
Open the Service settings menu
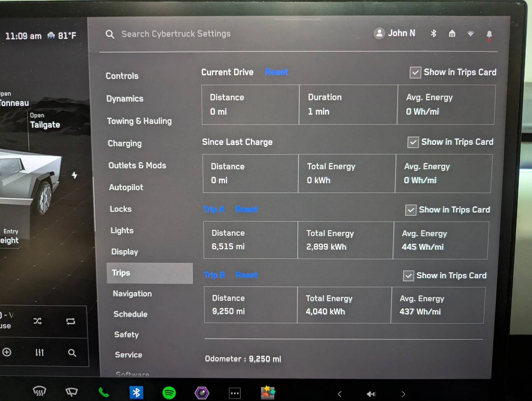tap(129, 355)
